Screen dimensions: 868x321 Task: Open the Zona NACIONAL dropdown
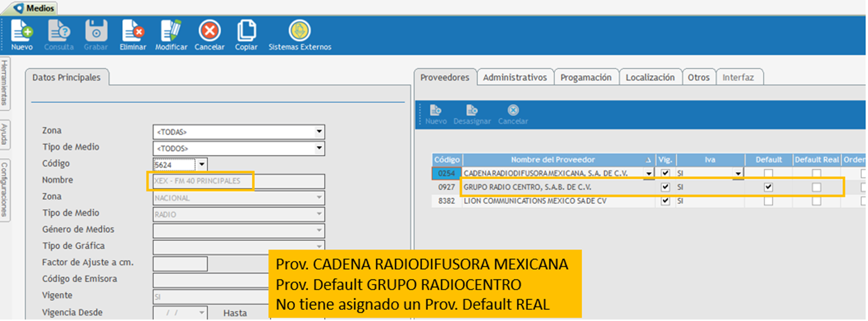[x=319, y=198]
